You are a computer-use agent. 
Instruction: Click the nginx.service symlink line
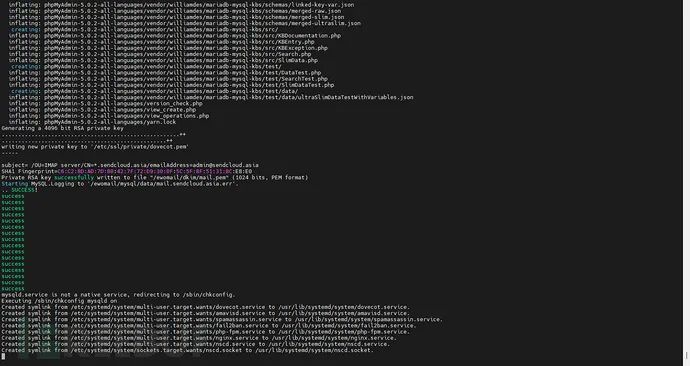[x=199, y=338]
